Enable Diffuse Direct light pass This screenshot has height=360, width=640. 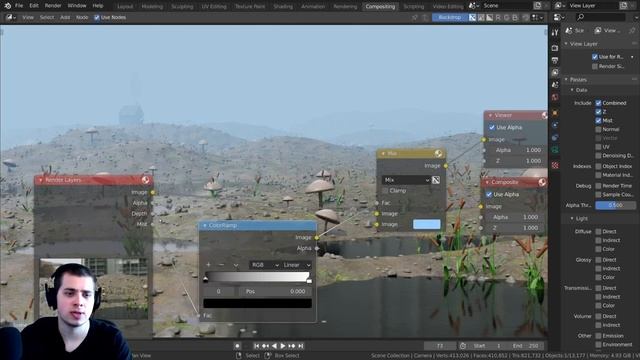pos(598,231)
